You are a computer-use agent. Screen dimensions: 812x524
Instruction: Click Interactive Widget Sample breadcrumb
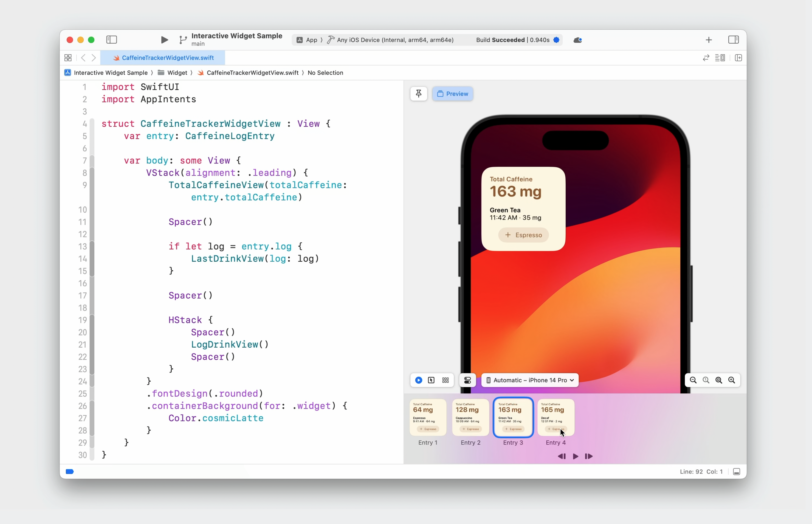(106, 73)
